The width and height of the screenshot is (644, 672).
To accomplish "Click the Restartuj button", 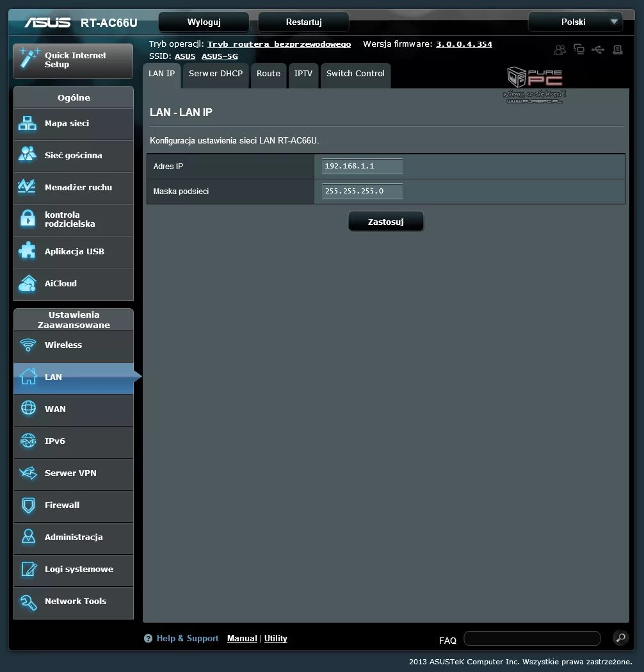I will [x=303, y=22].
